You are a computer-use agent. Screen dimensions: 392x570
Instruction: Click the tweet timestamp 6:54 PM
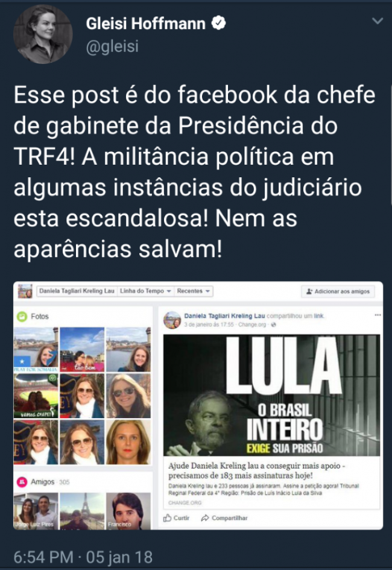pos(43,557)
